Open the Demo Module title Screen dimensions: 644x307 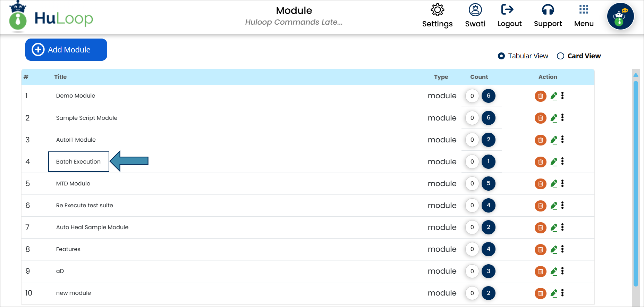pos(76,96)
